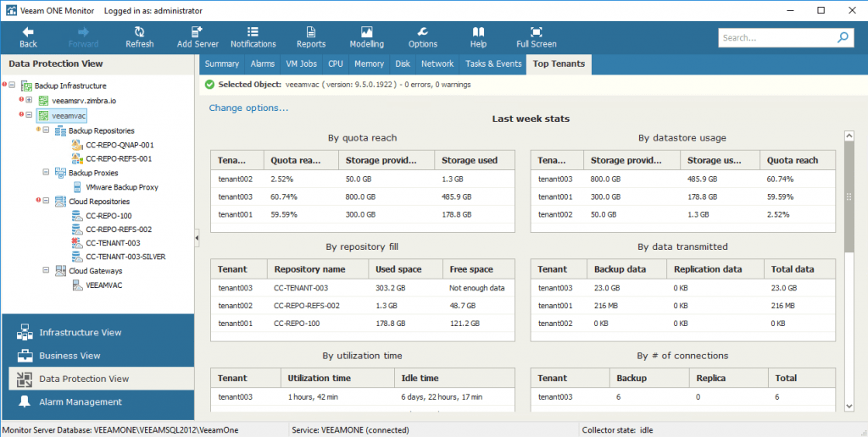
Task: Collapse the left pane with splitter arrow
Action: [197, 238]
